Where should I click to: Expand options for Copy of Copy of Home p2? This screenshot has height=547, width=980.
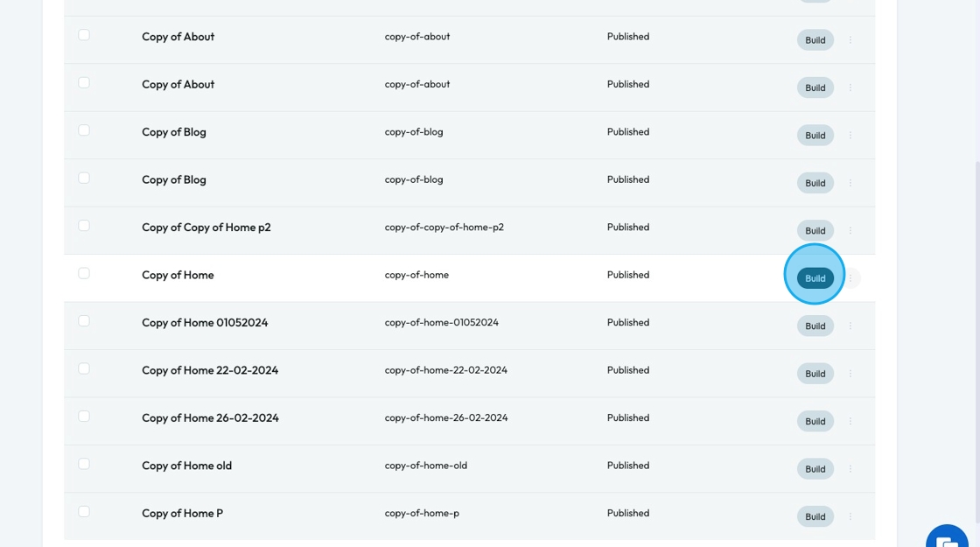pyautogui.click(x=850, y=231)
